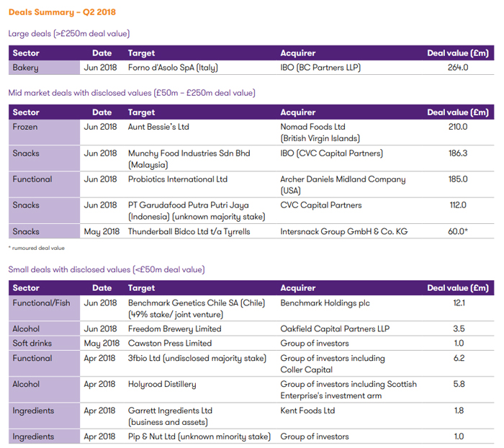This screenshot has width=504, height=448.
Task: Select 'Deal value (£m)' header in Large deals table
Action: [458, 53]
